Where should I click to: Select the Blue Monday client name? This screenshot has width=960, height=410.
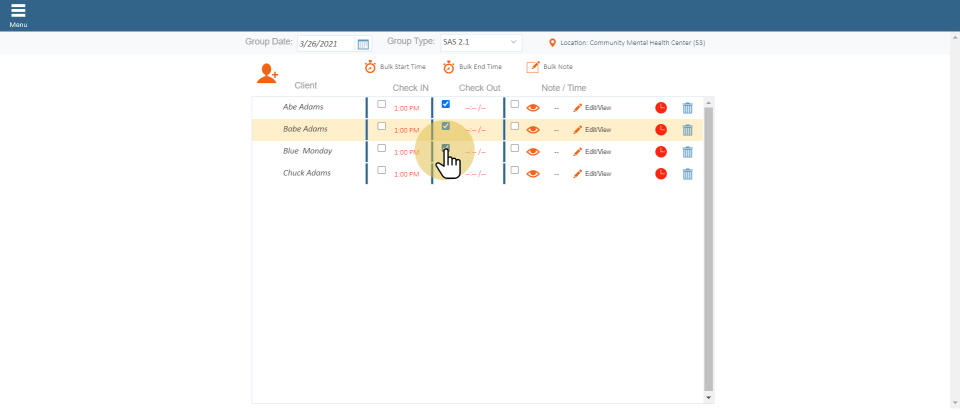click(307, 151)
